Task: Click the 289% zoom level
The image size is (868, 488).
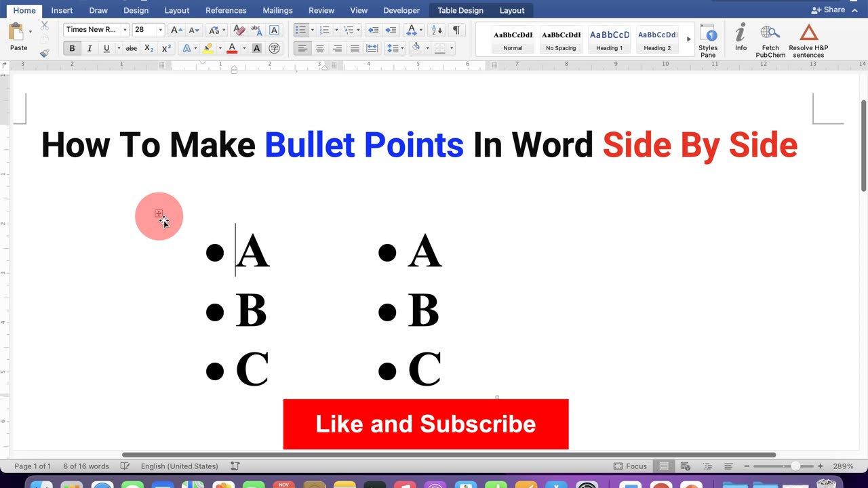Action: click(843, 466)
